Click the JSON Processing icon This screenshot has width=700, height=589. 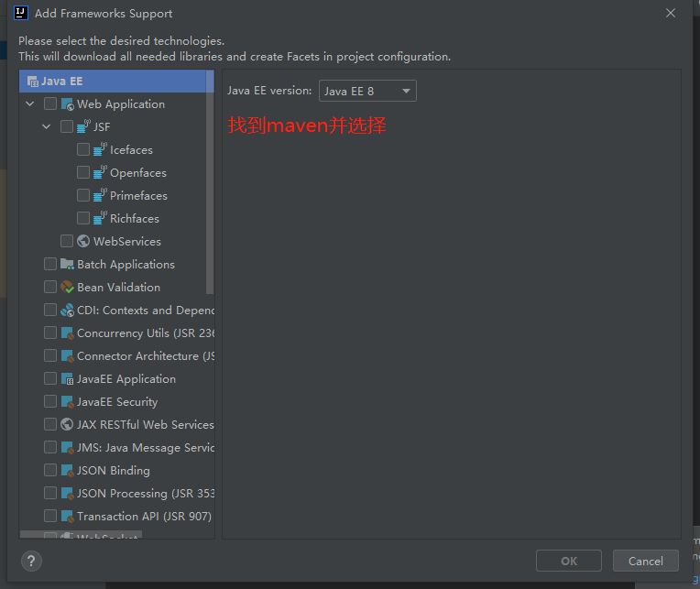pos(68,494)
